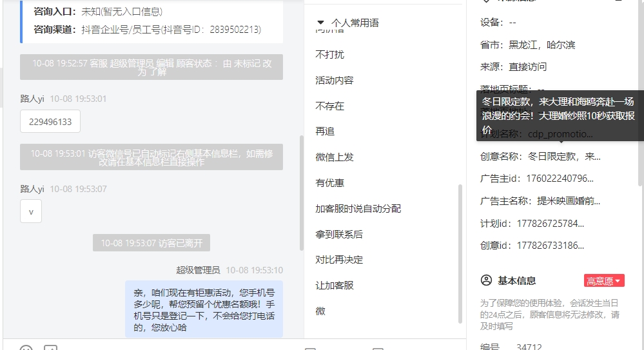The image size is (644, 350).
Task: Click 广告主名称 提米映画婚前 entry
Action: tap(540, 201)
